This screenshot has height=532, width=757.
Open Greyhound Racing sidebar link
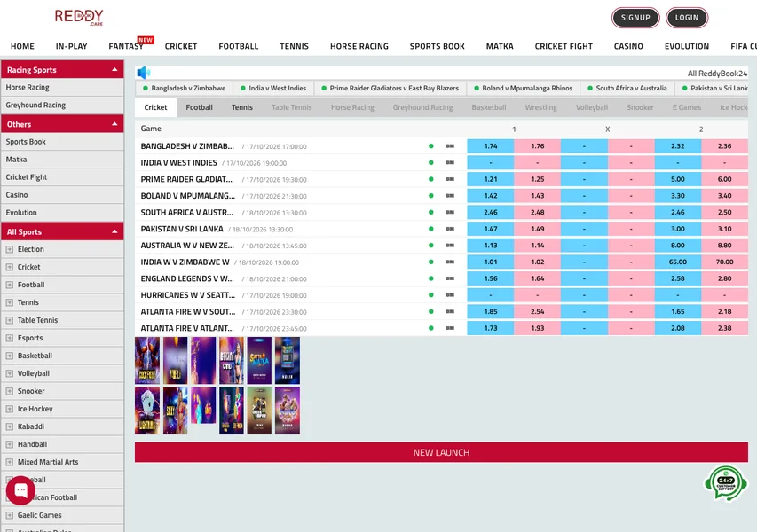tap(62, 106)
